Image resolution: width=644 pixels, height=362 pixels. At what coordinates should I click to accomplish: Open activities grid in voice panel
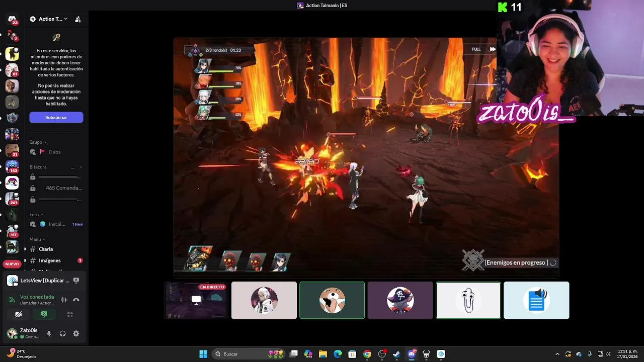(x=70, y=314)
